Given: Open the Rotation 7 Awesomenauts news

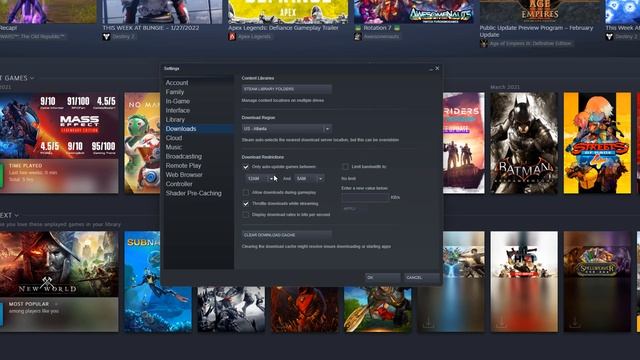Looking at the screenshot, I should pos(377,28).
